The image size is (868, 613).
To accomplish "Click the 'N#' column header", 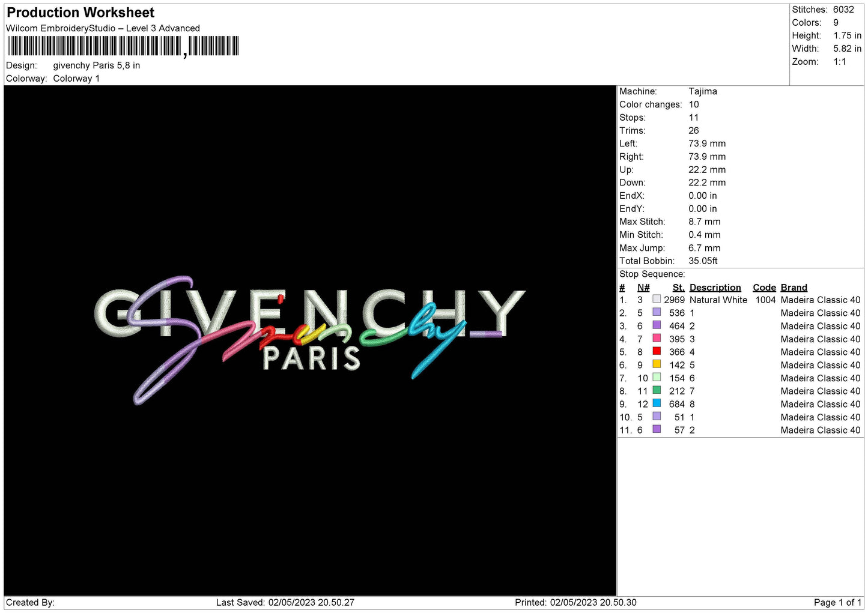I will coord(643,288).
